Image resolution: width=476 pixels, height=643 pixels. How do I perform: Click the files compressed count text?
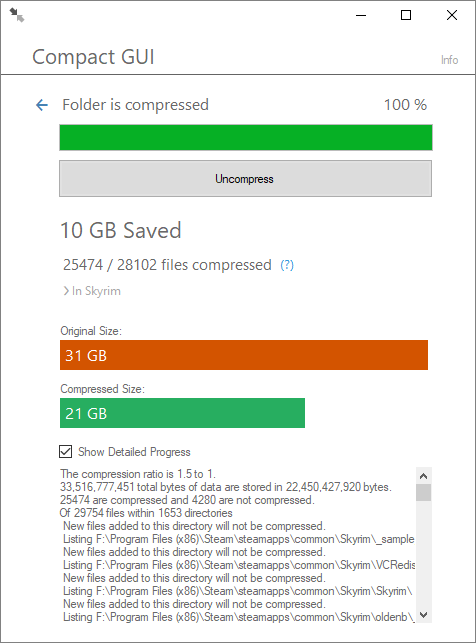point(167,265)
